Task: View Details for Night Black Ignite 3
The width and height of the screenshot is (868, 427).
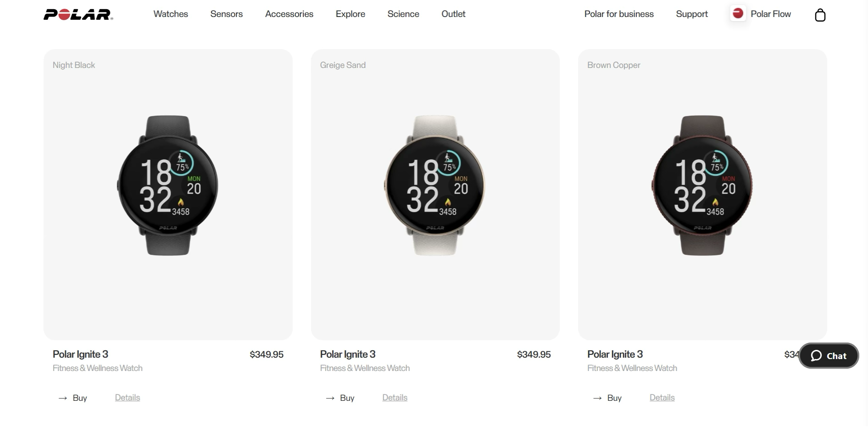Action: pyautogui.click(x=128, y=398)
